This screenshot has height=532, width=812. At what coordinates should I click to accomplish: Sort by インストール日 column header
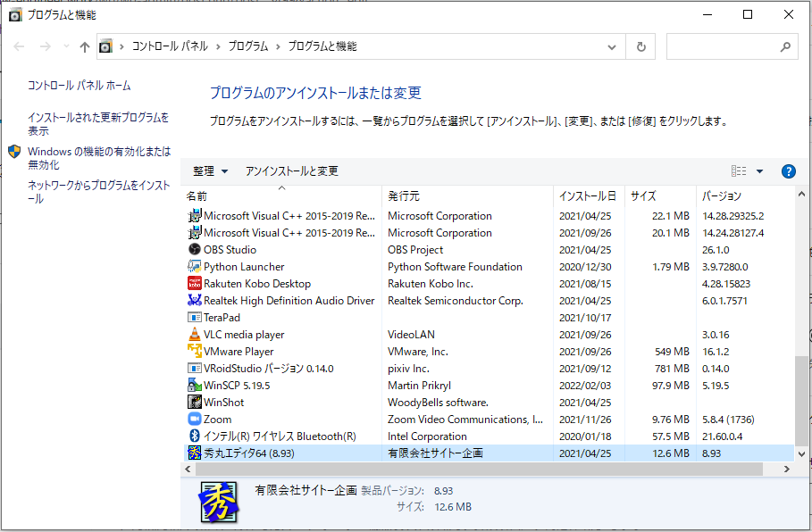coord(590,196)
